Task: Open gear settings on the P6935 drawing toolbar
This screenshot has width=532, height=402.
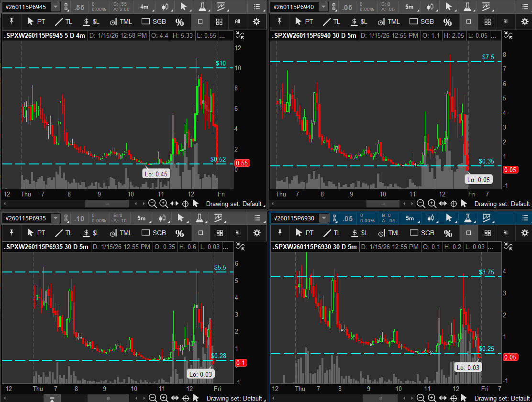Action: [257, 233]
